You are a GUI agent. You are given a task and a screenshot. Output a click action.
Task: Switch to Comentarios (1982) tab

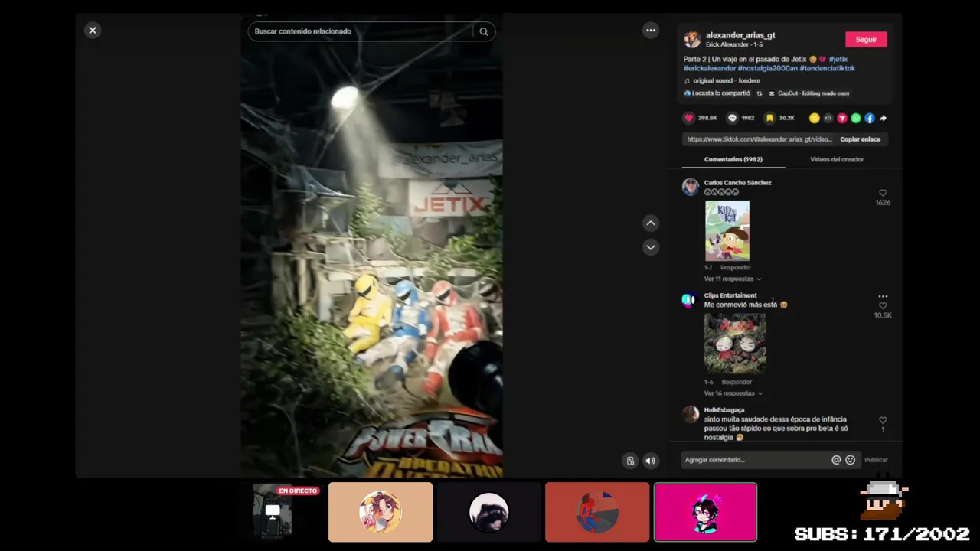click(x=733, y=159)
